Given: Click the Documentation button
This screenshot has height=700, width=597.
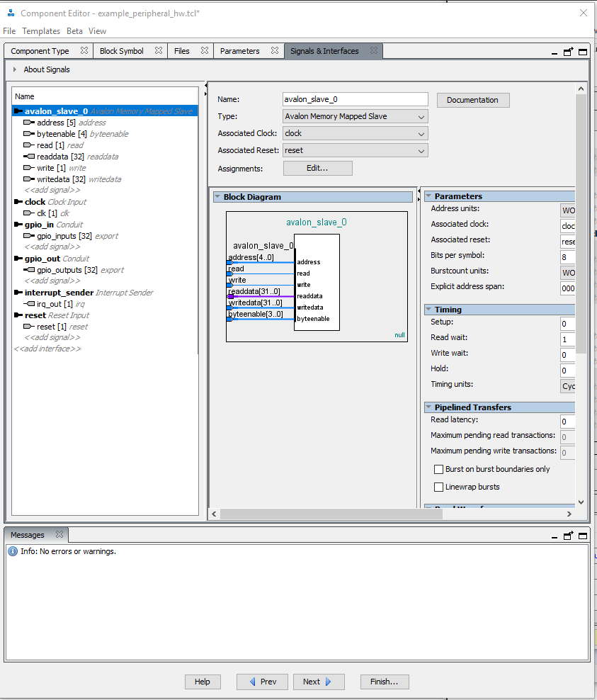Looking at the screenshot, I should (x=472, y=100).
